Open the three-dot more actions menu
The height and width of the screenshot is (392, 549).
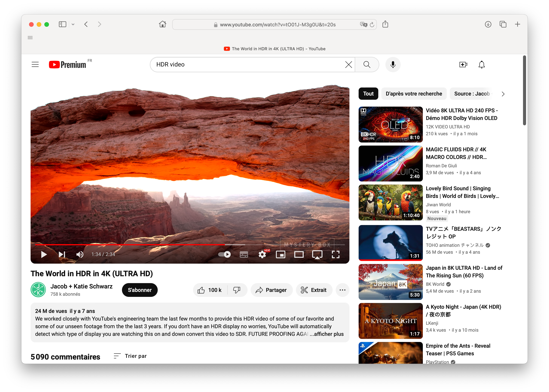(x=342, y=290)
